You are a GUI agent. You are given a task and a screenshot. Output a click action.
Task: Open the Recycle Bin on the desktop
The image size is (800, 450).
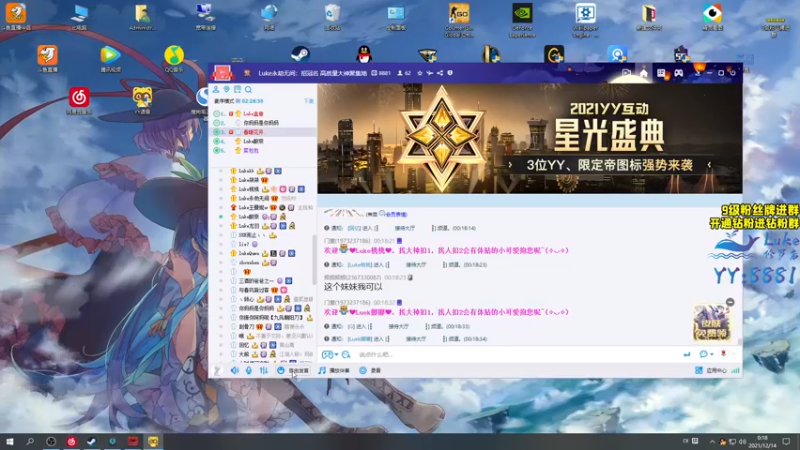click(332, 17)
